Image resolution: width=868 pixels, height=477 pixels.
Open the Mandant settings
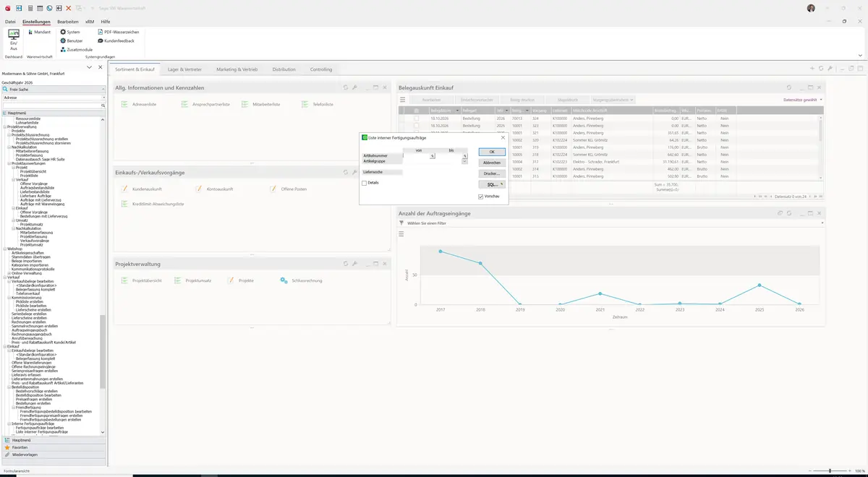(x=39, y=32)
